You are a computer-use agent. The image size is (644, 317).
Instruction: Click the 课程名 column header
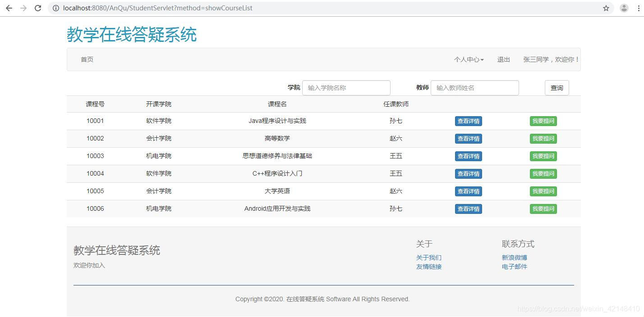[277, 104]
